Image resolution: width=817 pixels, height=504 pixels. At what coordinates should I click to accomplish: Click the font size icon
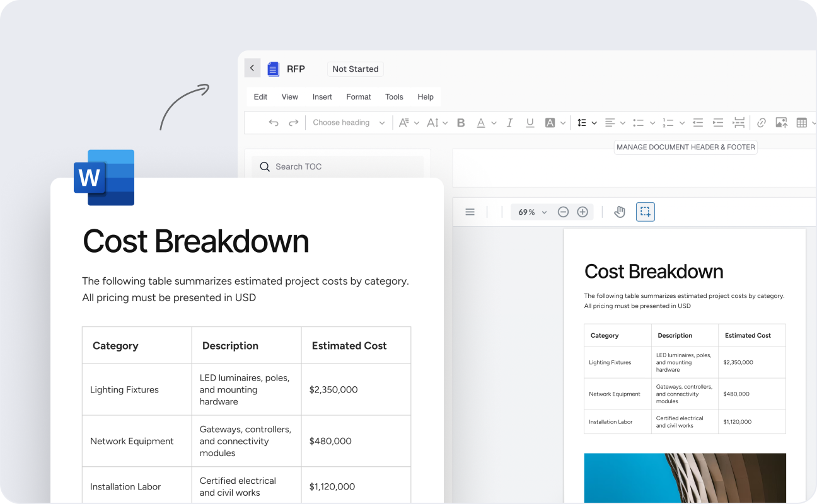(x=432, y=123)
